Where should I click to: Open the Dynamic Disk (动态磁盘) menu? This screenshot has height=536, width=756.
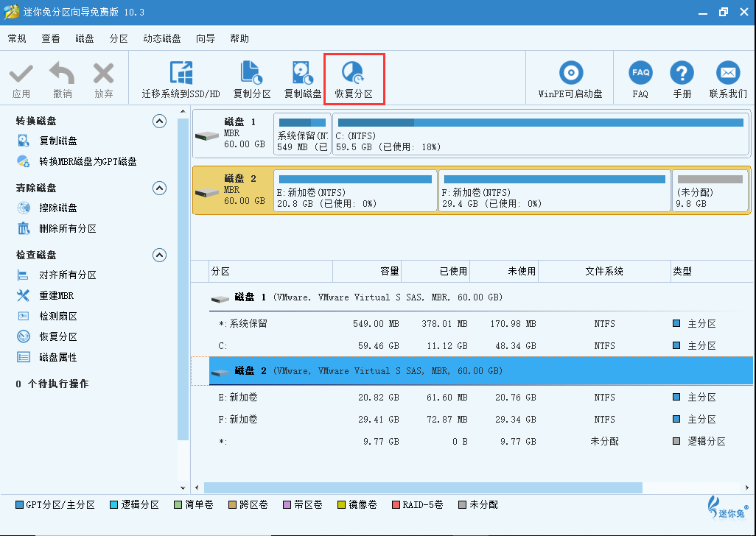pos(162,38)
